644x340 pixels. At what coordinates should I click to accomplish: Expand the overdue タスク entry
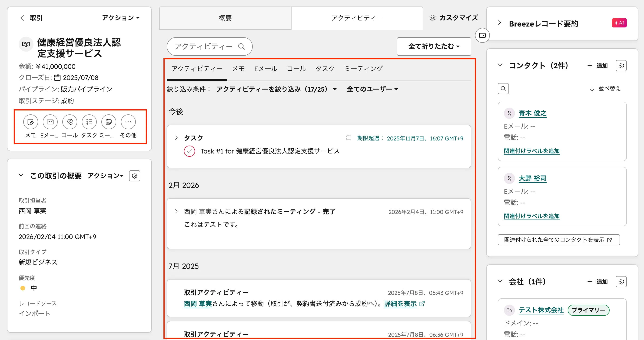click(x=176, y=138)
